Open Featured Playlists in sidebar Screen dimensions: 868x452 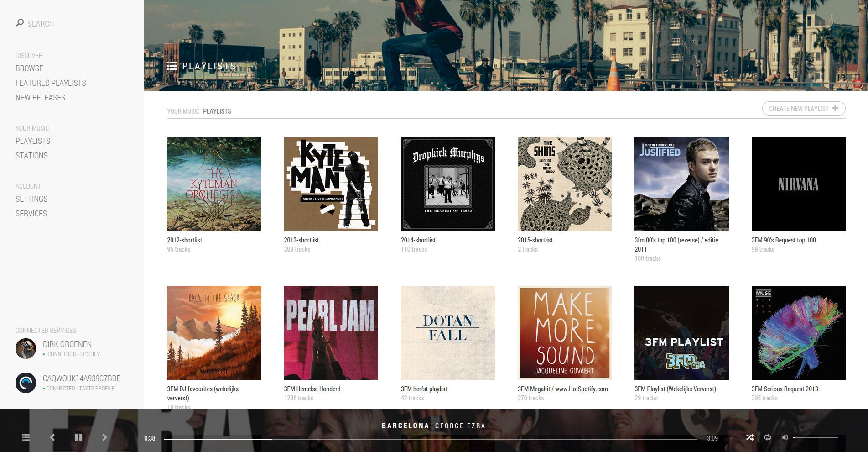(x=51, y=83)
